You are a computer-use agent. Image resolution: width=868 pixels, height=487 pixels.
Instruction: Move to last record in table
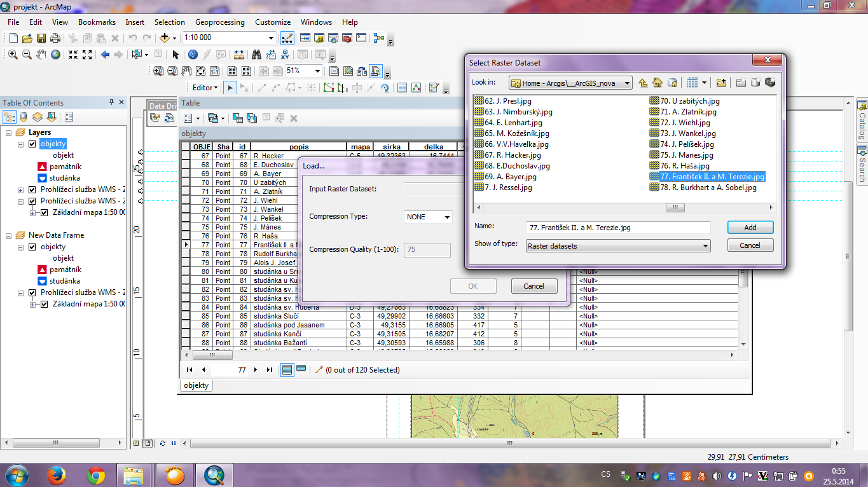(270, 369)
